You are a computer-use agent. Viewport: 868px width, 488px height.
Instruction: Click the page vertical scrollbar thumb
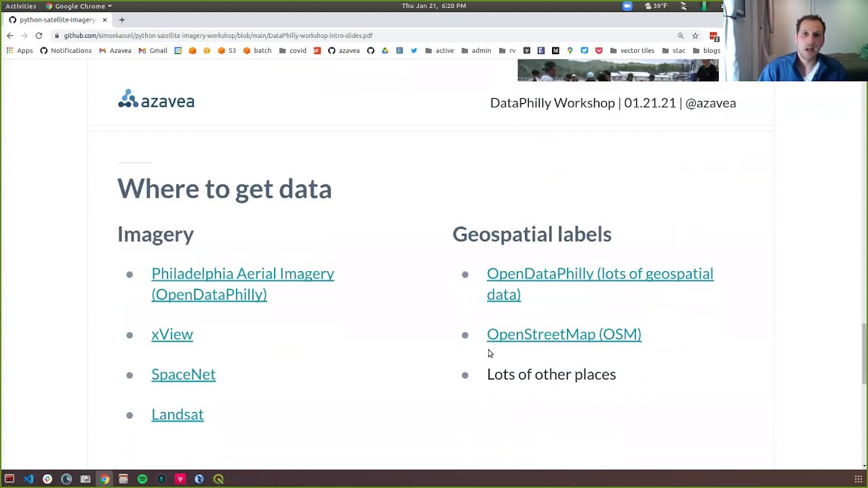click(864, 354)
